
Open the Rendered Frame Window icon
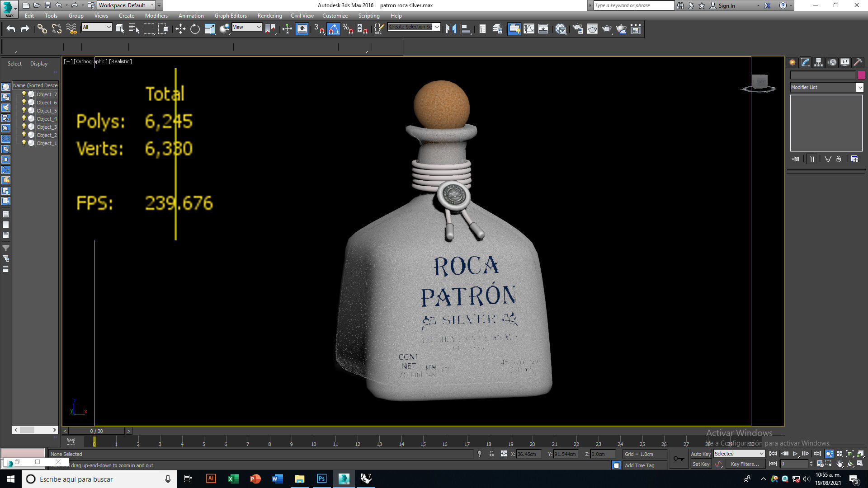click(x=592, y=29)
